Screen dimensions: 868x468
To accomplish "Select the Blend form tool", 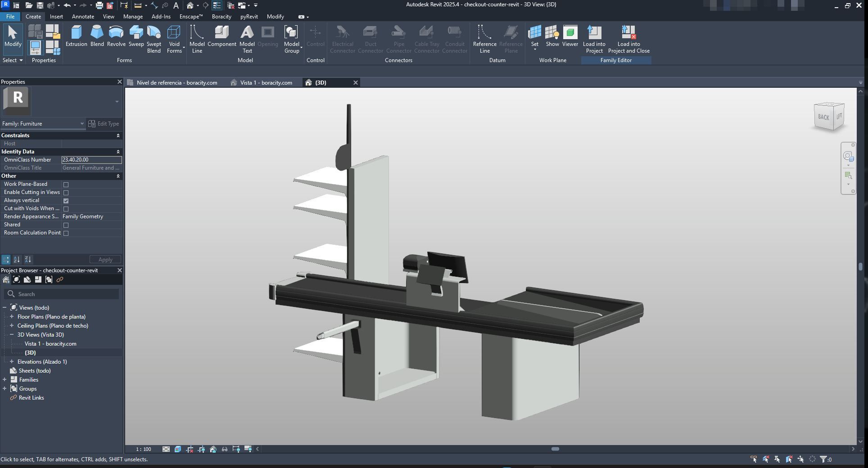I will coord(97,36).
